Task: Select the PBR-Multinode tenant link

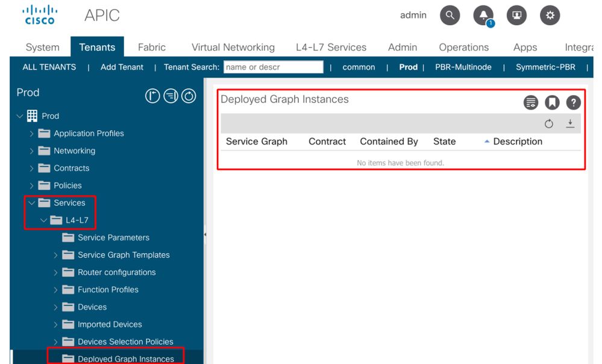Action: click(x=463, y=67)
